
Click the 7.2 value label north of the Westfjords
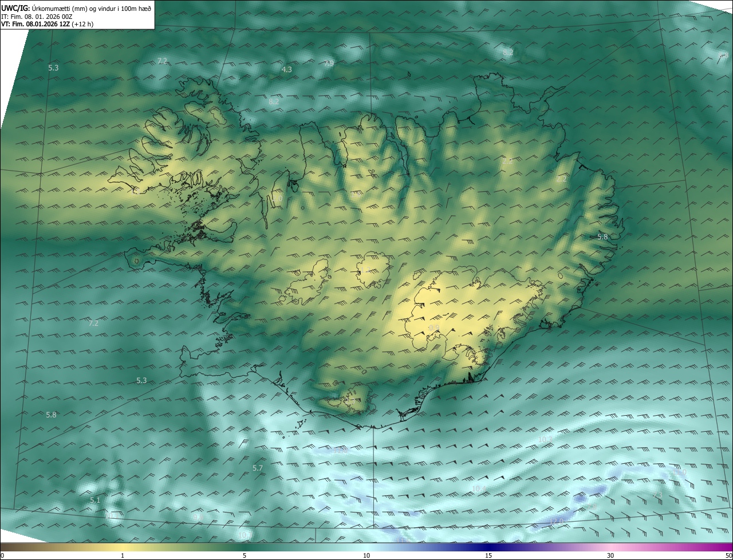point(162,61)
